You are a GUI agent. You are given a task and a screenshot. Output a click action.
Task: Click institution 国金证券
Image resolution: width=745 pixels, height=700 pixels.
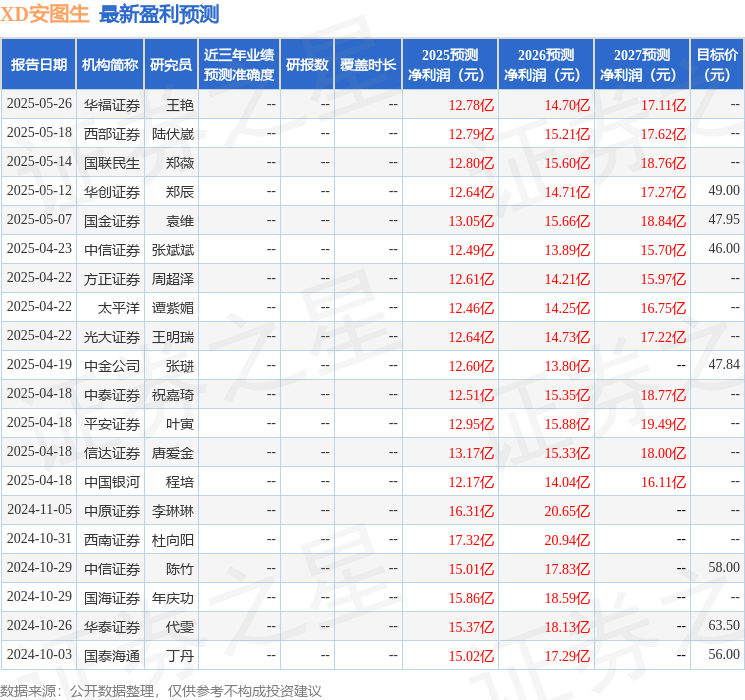pyautogui.click(x=112, y=221)
